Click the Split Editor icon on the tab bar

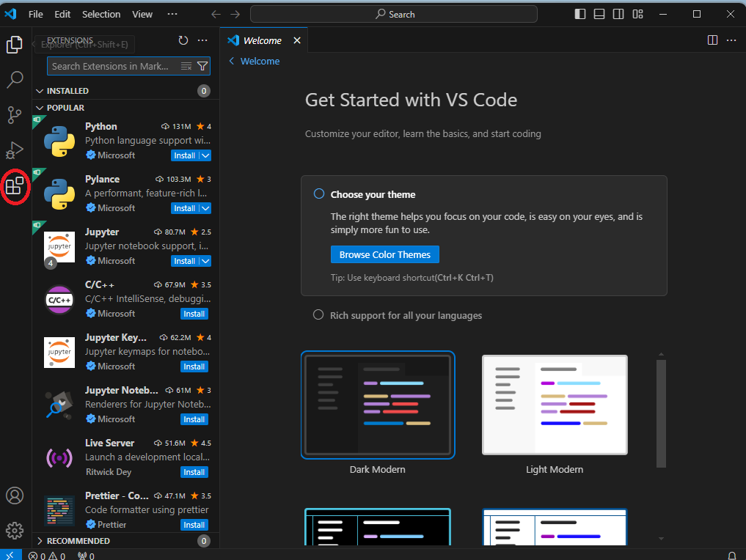[712, 40]
